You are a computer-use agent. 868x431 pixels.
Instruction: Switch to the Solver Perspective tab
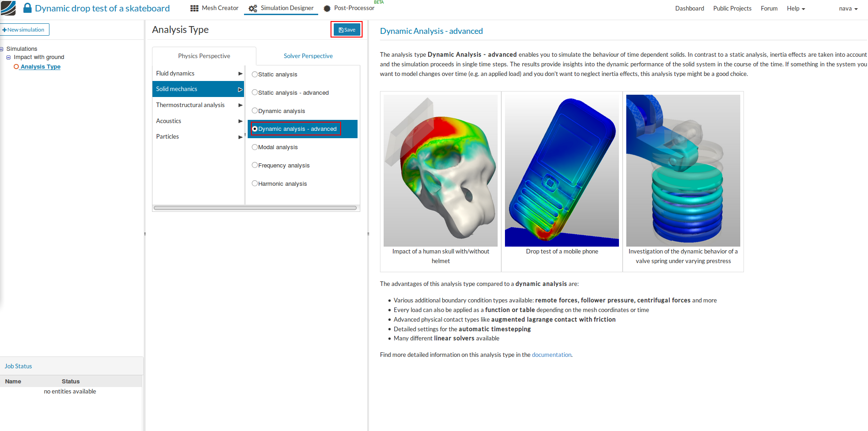pyautogui.click(x=308, y=55)
